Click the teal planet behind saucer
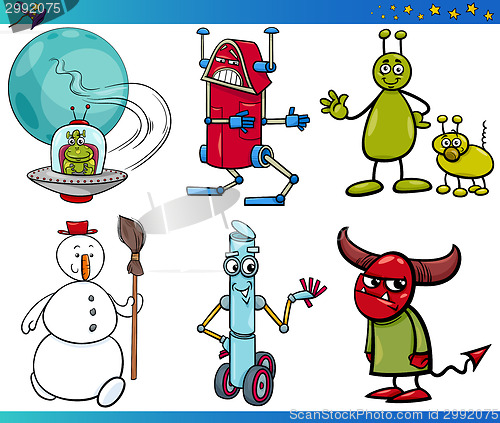This screenshot has height=423, width=500. 68,86
